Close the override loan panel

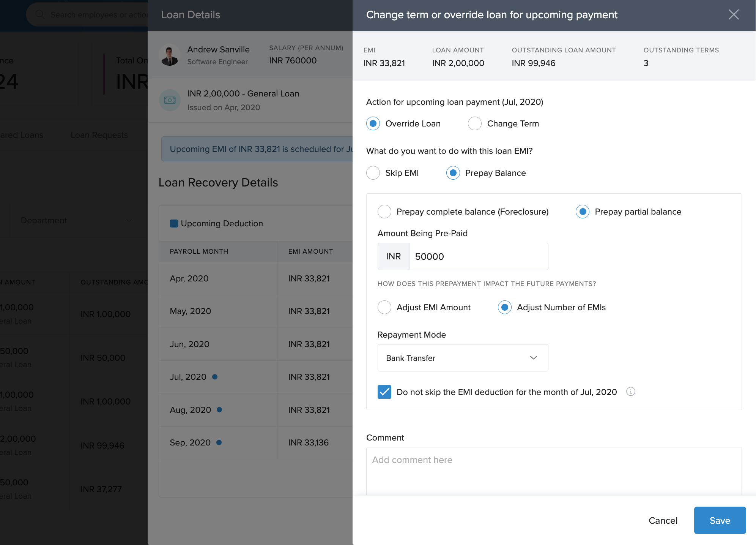point(733,15)
